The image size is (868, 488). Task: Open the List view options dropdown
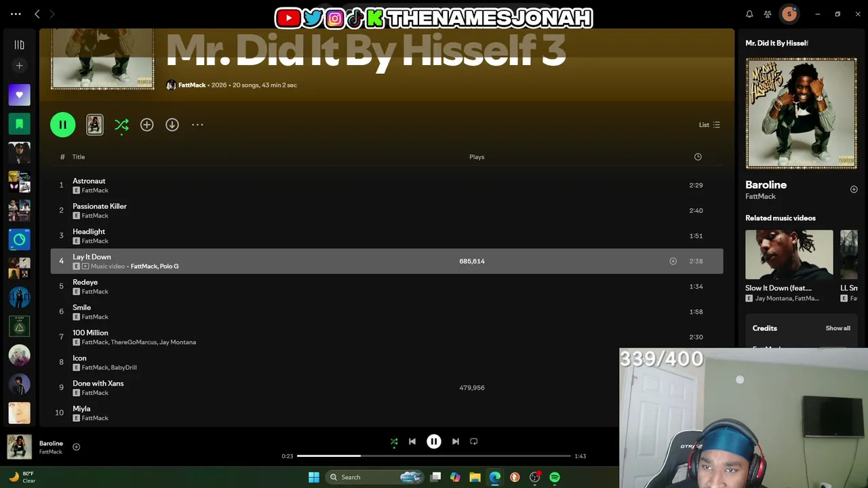pos(709,125)
